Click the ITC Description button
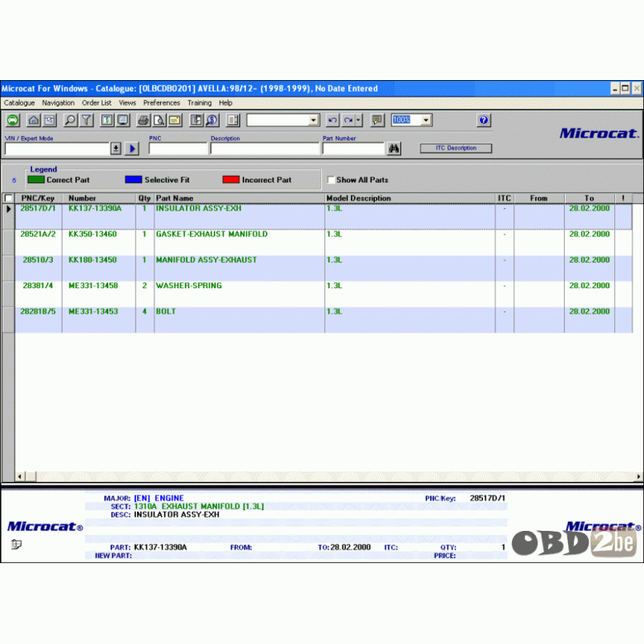Screen dimensions: 644x644 [x=456, y=149]
